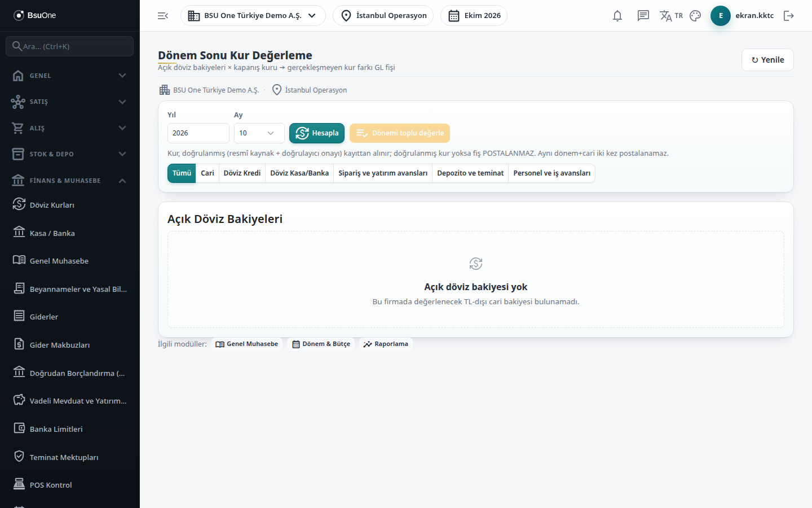Collapse the FİNANS & MUHASEBE section

70,181
